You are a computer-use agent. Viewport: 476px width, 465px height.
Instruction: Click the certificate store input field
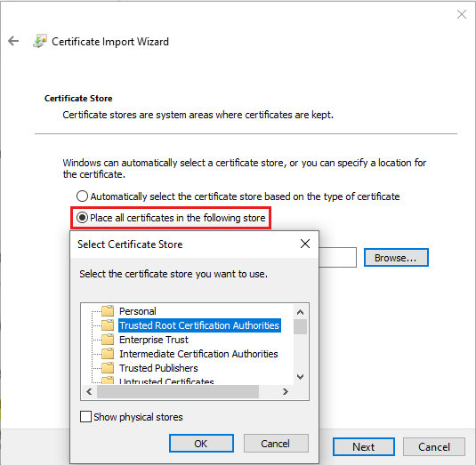[337, 257]
